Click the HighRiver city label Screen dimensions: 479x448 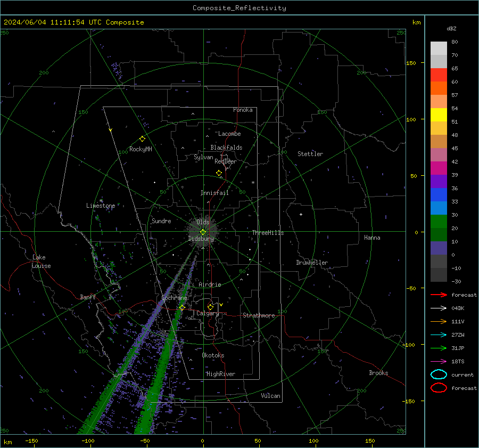pos(221,374)
